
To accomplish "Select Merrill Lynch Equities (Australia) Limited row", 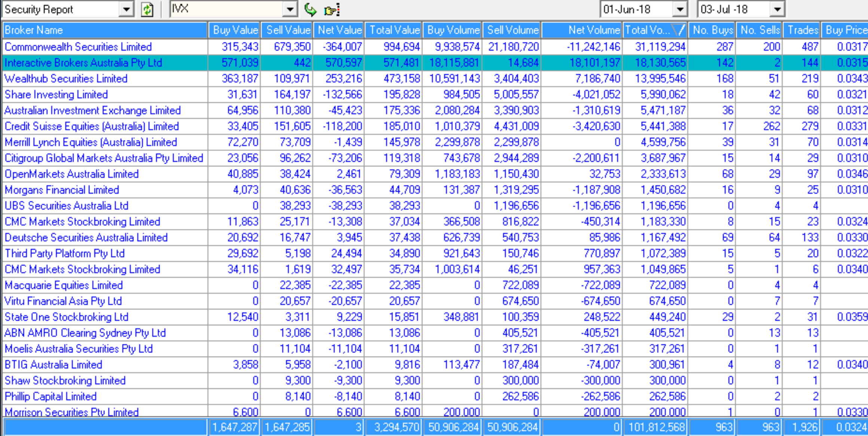I will point(435,142).
